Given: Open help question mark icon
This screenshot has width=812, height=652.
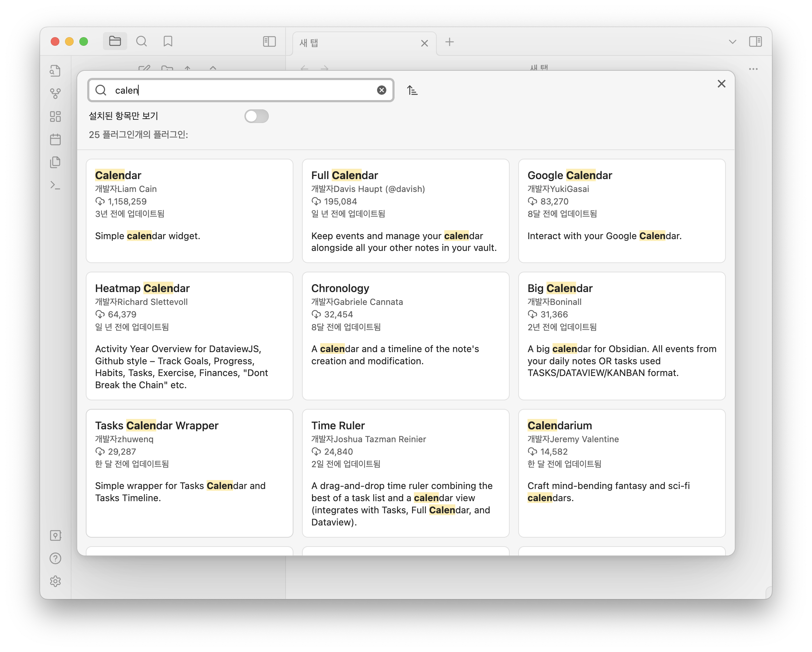Looking at the screenshot, I should (x=55, y=558).
